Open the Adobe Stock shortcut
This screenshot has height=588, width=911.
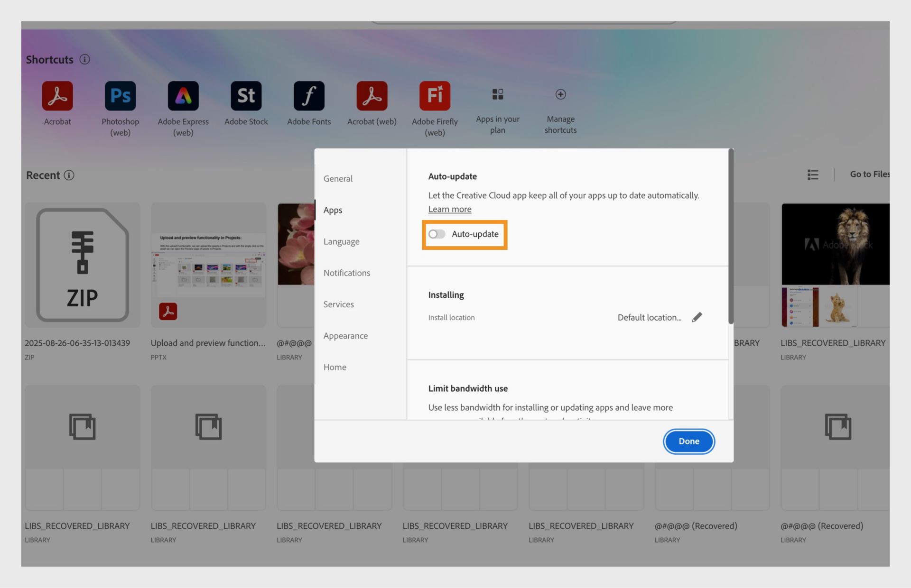pyautogui.click(x=246, y=96)
